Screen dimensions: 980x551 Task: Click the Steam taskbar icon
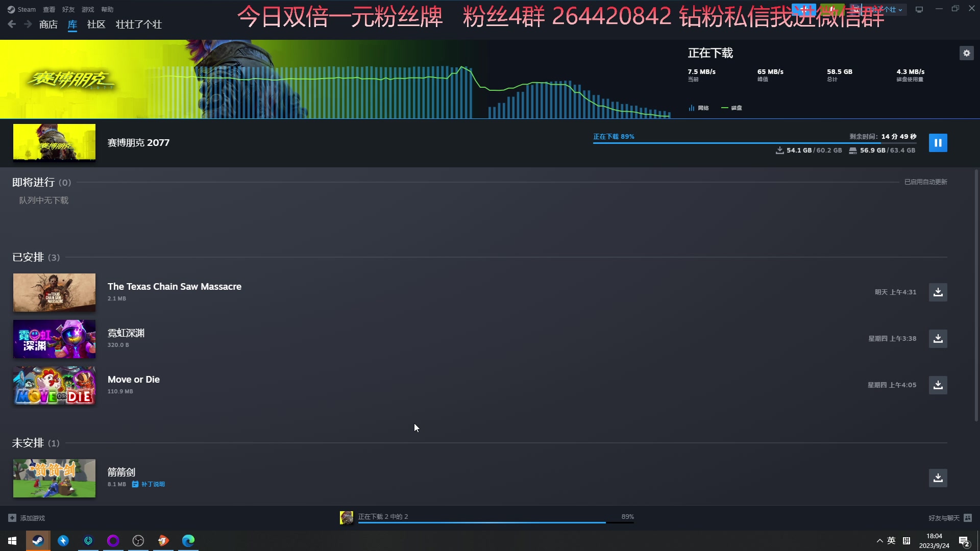click(x=38, y=541)
